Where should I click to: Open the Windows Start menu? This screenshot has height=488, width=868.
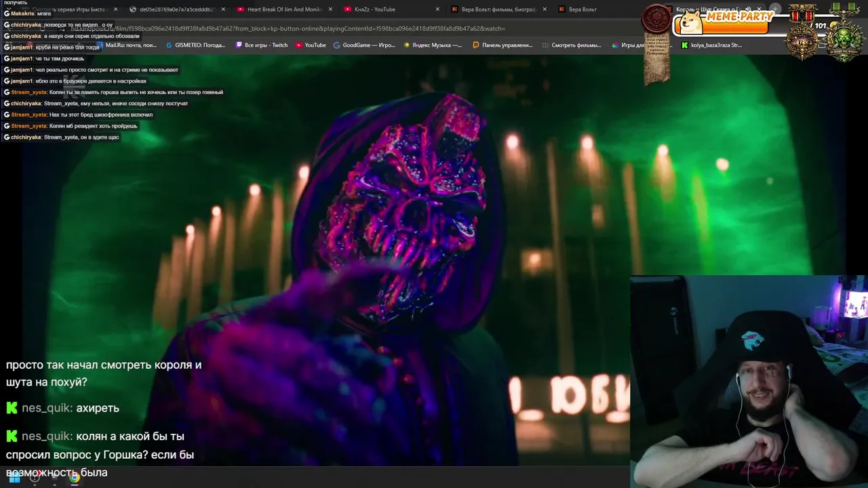[14, 477]
